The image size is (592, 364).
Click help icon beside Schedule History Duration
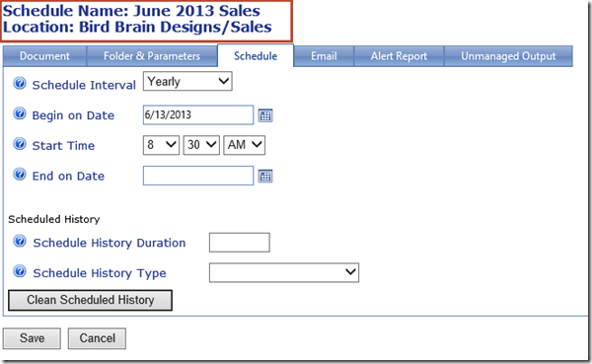pyautogui.click(x=20, y=241)
